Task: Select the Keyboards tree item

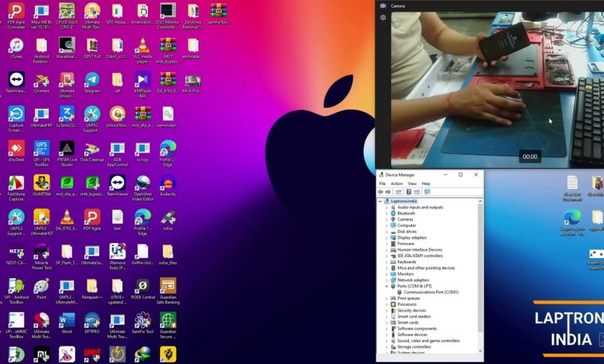Action: 407,262
